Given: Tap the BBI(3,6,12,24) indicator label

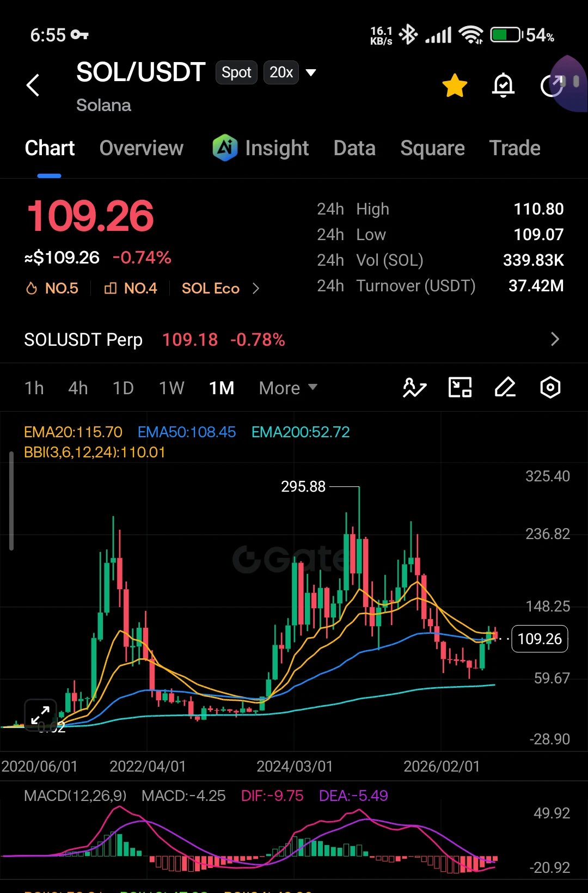Looking at the screenshot, I should [95, 452].
